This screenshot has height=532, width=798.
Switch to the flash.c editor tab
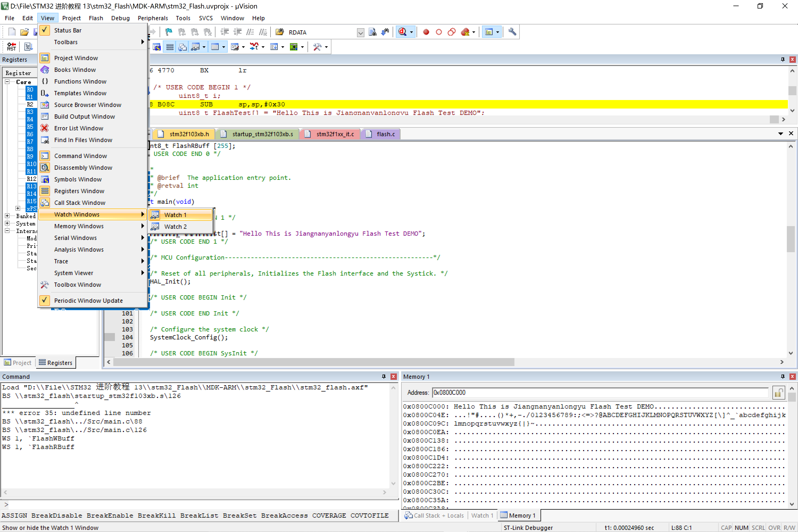pos(385,134)
